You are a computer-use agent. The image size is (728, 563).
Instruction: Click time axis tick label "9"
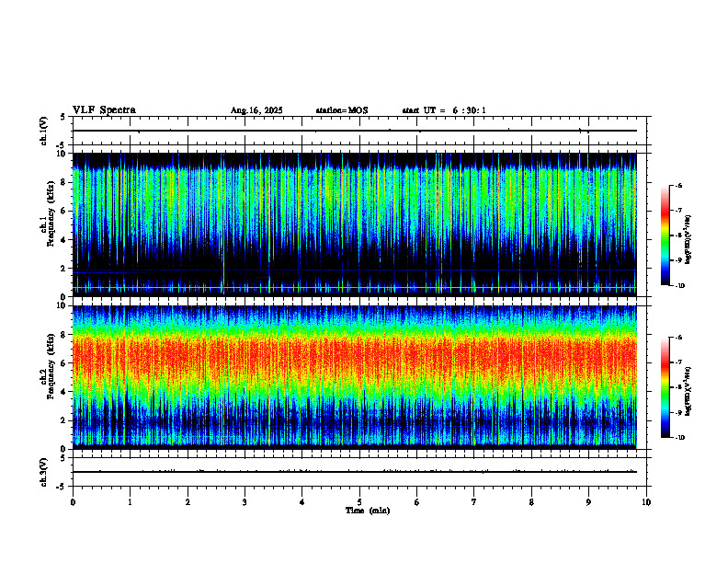click(x=588, y=502)
